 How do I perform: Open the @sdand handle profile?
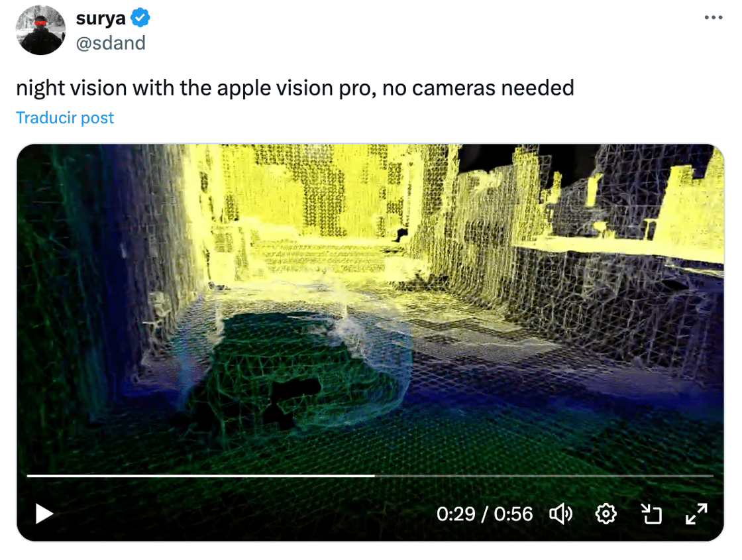click(x=111, y=43)
